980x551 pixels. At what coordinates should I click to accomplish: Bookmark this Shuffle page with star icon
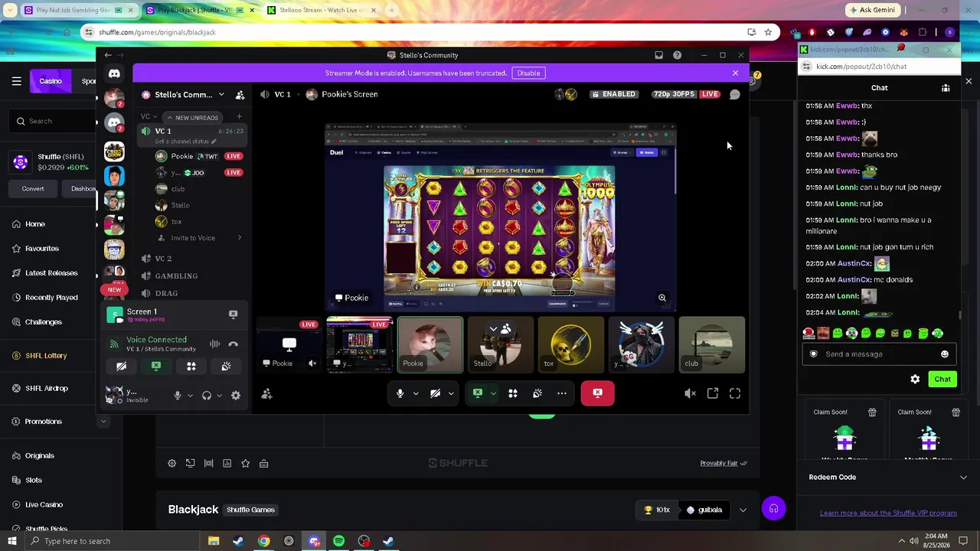(x=768, y=32)
